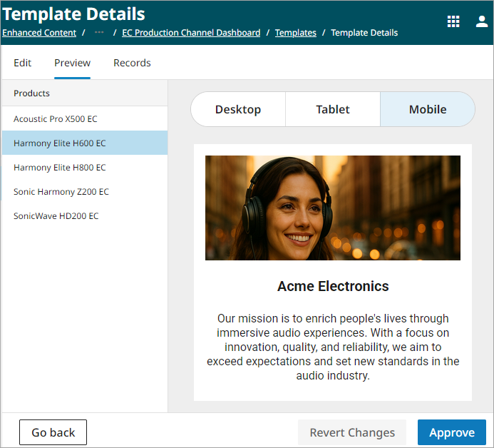Image resolution: width=494 pixels, height=448 pixels.
Task: Select the Mobile preview mode
Action: [428, 109]
